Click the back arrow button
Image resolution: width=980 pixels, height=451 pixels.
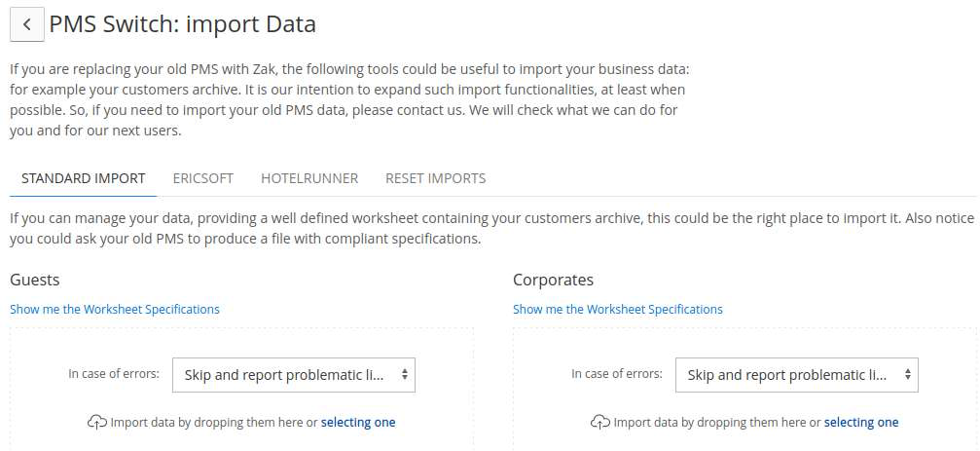[27, 24]
